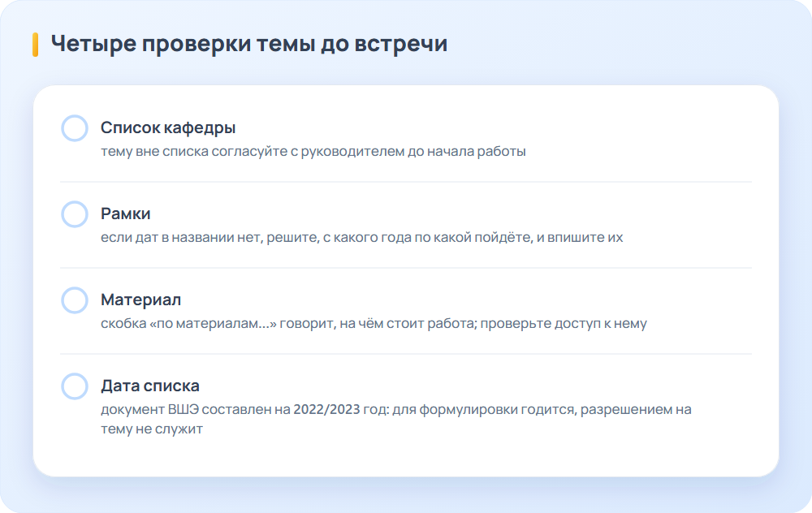Select the title Дата списка

point(150,386)
